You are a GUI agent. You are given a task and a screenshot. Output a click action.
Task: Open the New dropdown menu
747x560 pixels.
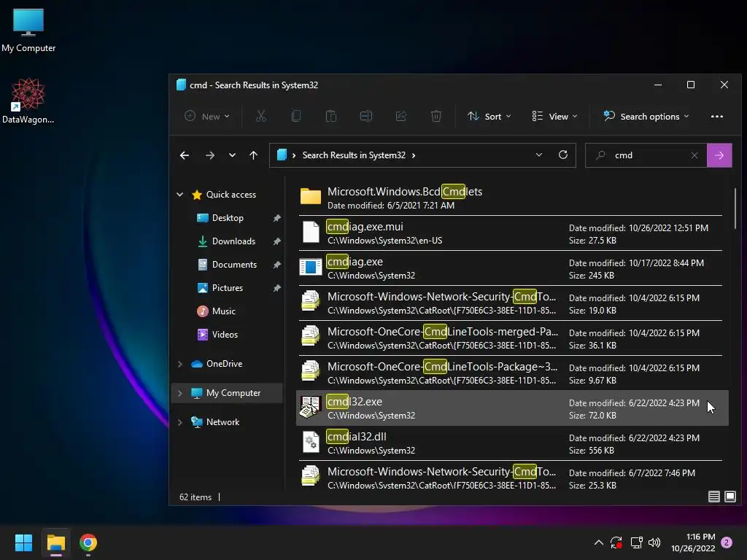point(207,116)
